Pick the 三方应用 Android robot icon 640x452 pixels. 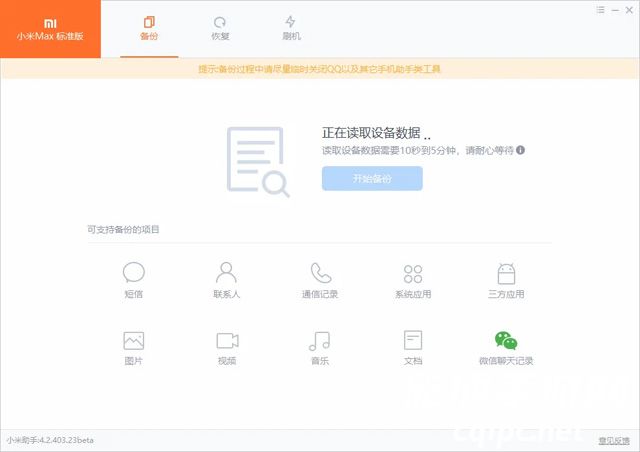point(506,273)
